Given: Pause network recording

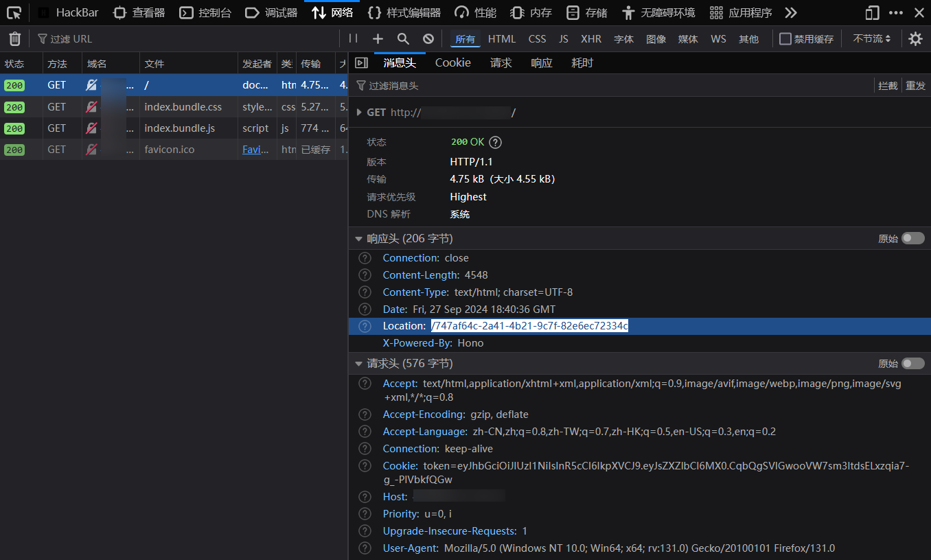Looking at the screenshot, I should pos(353,39).
